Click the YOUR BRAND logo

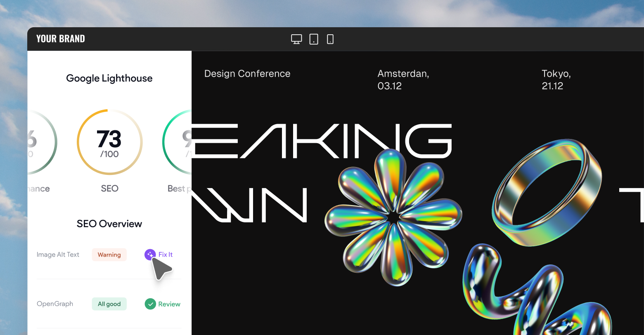61,39
